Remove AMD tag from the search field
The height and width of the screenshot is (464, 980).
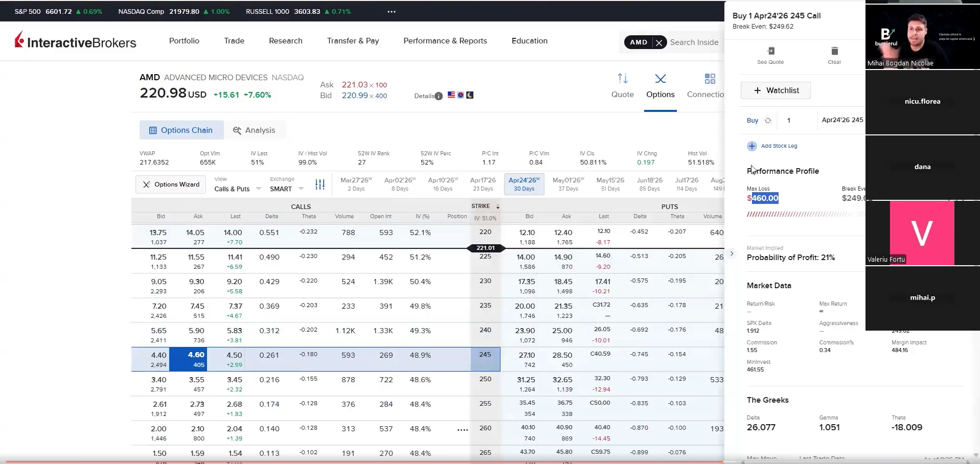pos(659,42)
